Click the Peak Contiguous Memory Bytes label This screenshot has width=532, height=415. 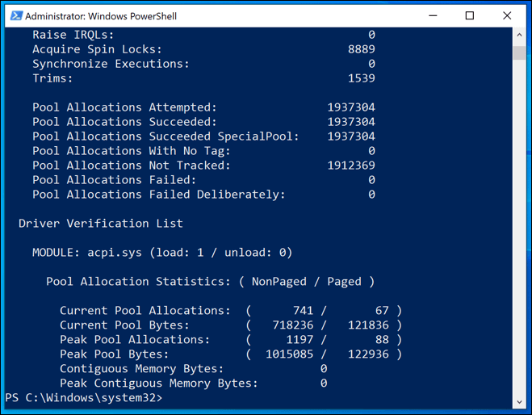pos(158,384)
